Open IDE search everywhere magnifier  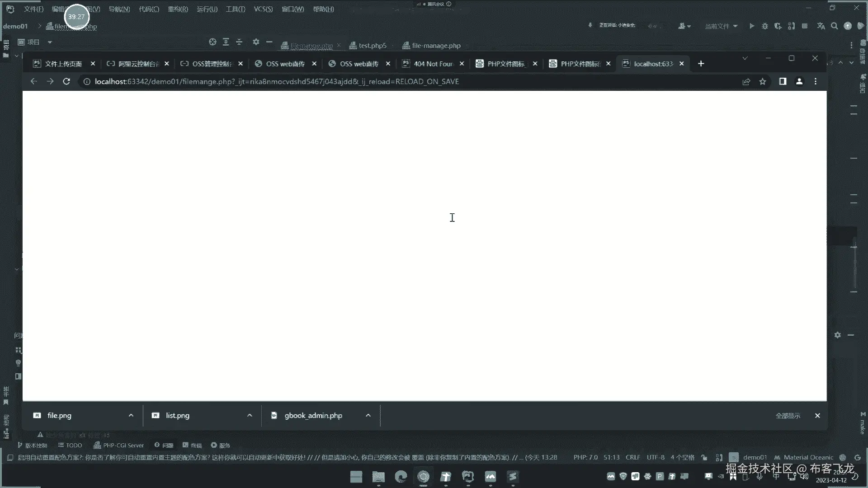(x=834, y=26)
